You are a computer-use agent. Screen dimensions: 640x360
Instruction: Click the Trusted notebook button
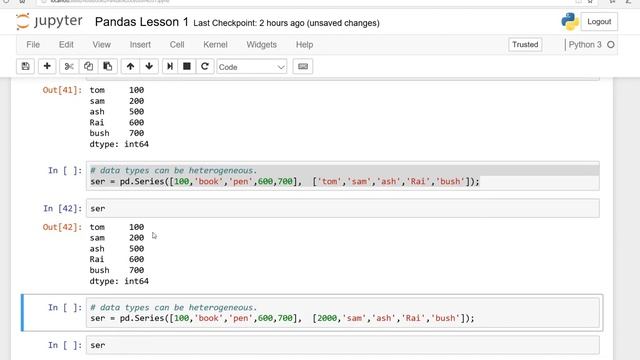(525, 44)
